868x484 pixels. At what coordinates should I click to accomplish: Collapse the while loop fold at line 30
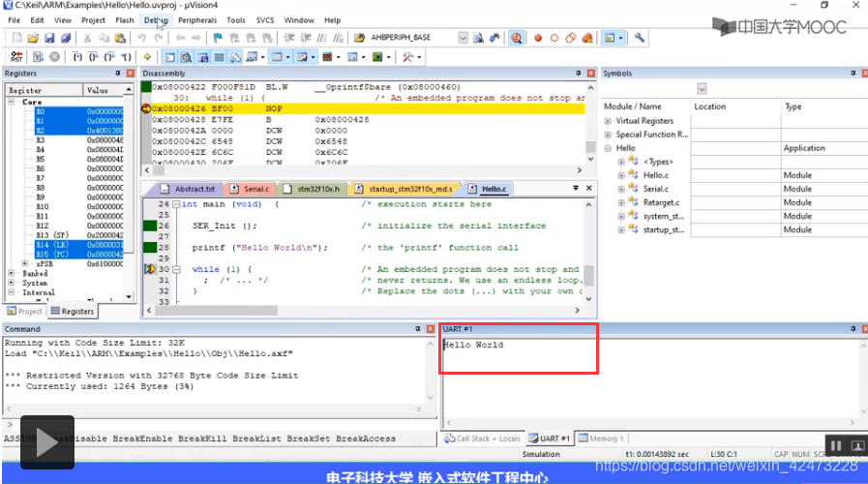pos(176,269)
